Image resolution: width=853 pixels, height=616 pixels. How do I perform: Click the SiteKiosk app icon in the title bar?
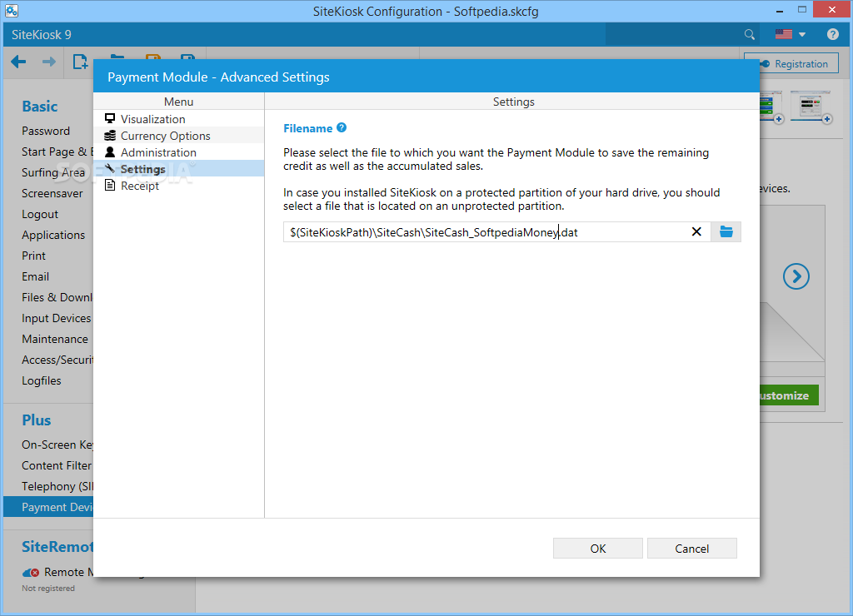(x=12, y=10)
